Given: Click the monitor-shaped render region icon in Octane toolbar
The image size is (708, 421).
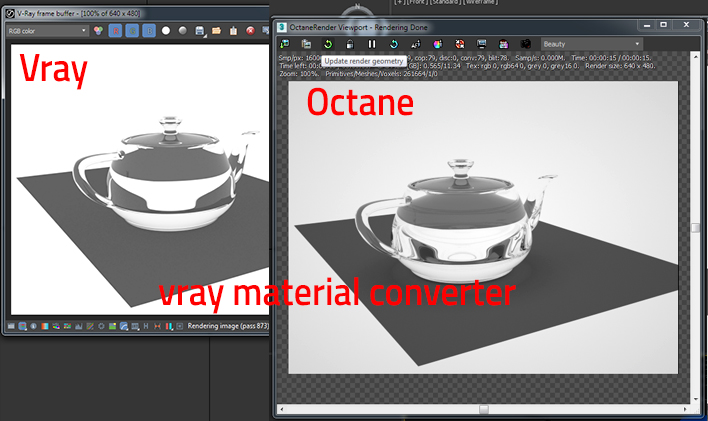Looking at the screenshot, I should [481, 44].
